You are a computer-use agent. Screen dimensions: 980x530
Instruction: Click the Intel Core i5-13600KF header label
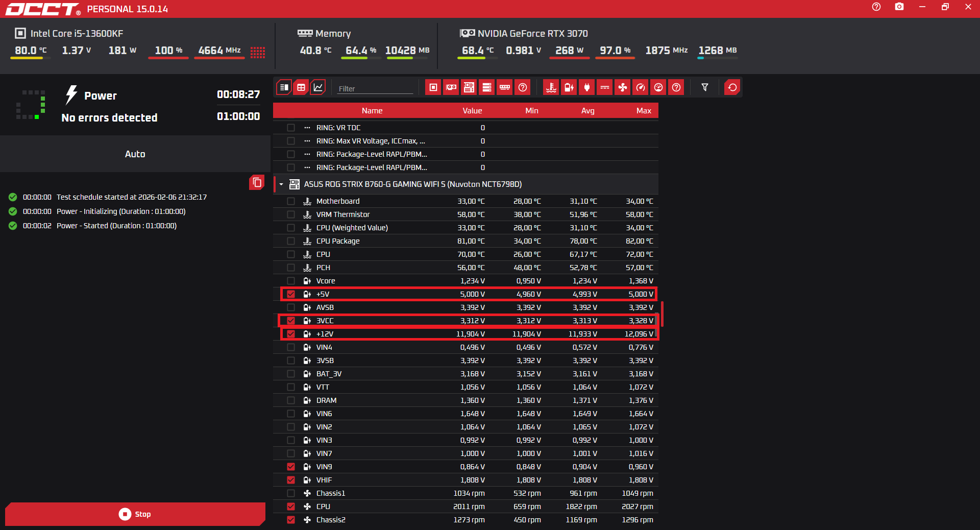coord(77,33)
